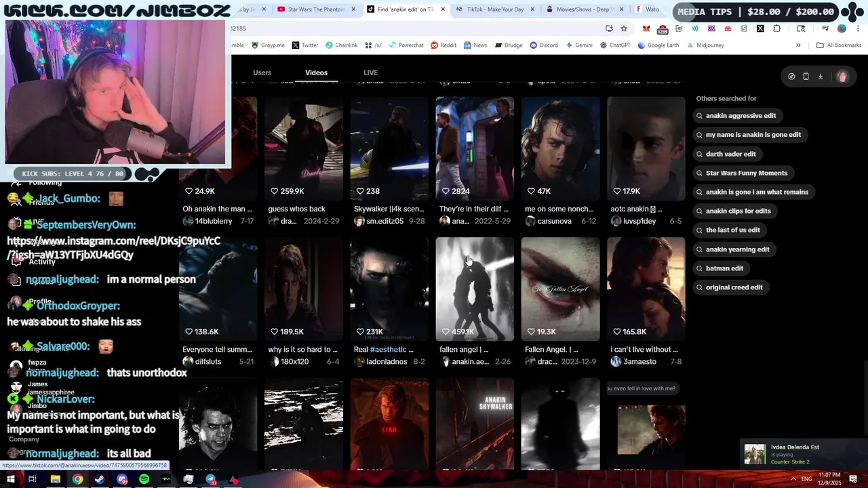Open the ladonladnos creator profile
Image resolution: width=868 pixels, height=488 pixels.
[x=382, y=362]
